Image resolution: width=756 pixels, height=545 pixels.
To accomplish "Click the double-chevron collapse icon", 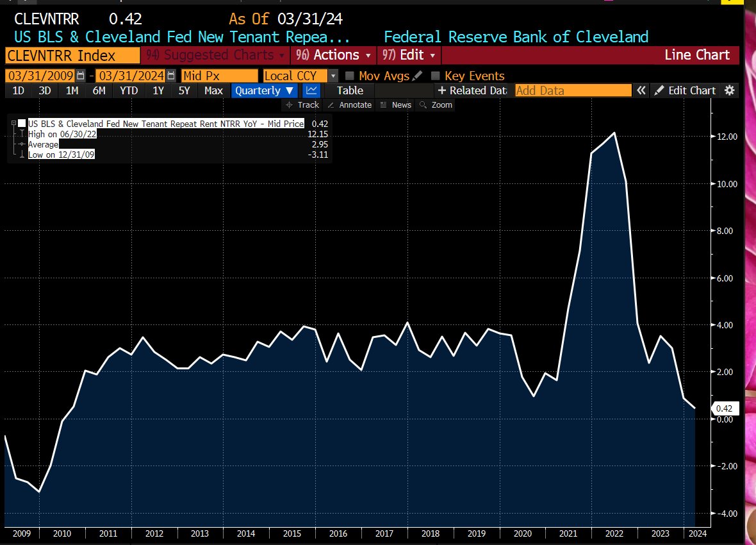I will pos(641,90).
